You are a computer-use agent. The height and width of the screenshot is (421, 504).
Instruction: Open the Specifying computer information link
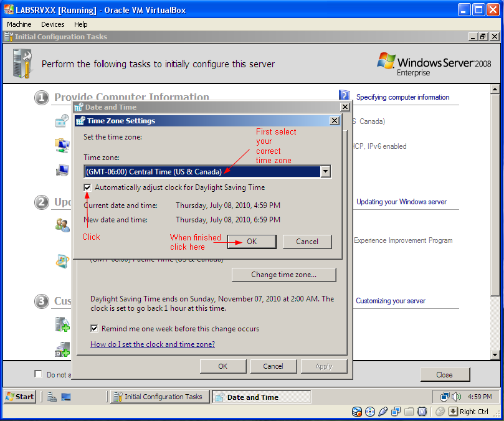(x=402, y=97)
